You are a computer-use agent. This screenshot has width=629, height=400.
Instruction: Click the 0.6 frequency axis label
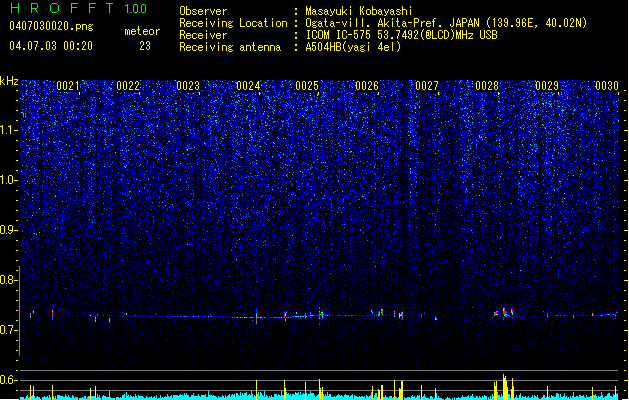coord(9,380)
